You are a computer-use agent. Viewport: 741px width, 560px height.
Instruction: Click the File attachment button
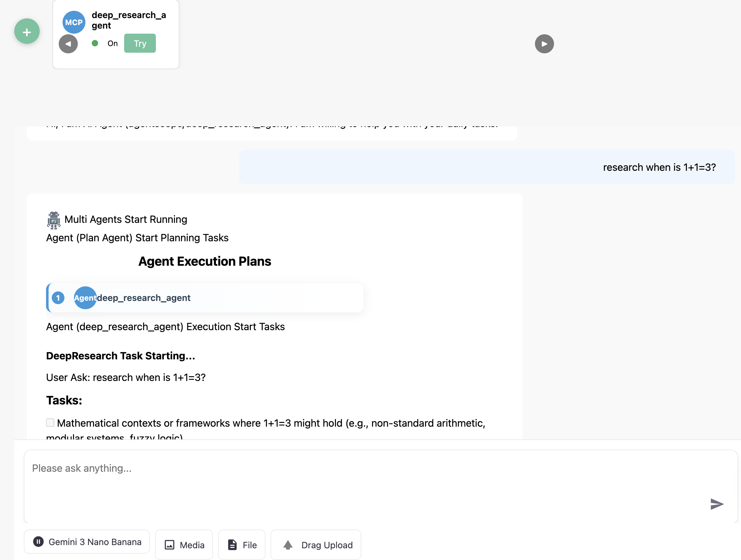(x=242, y=545)
